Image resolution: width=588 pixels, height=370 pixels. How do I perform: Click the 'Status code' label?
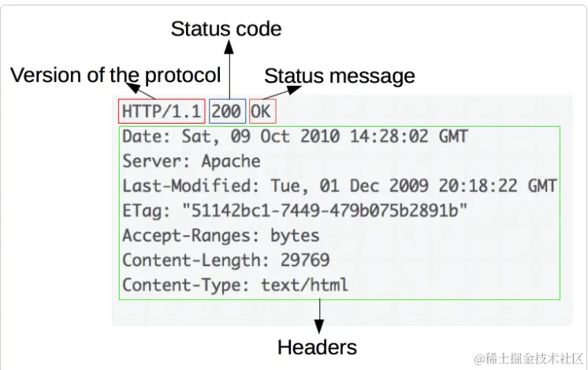[226, 29]
